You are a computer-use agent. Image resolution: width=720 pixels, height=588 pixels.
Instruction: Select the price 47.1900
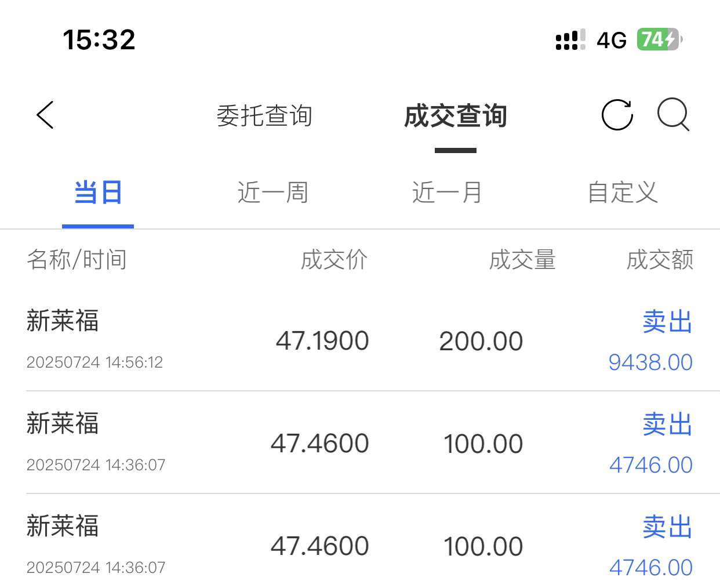pos(322,341)
